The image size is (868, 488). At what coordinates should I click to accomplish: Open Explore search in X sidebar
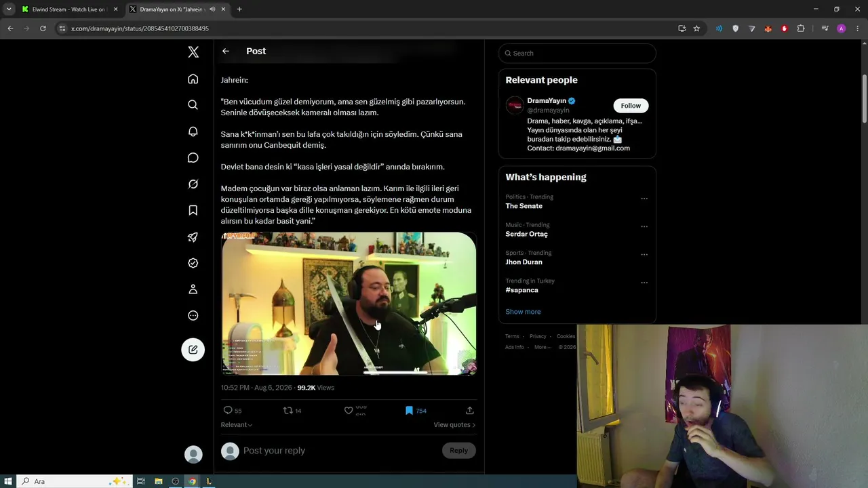click(x=193, y=105)
